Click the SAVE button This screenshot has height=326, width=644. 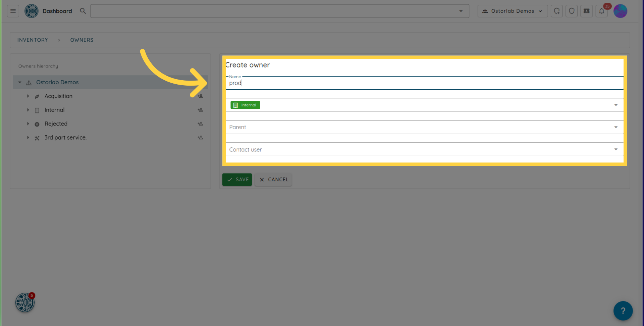(x=237, y=180)
